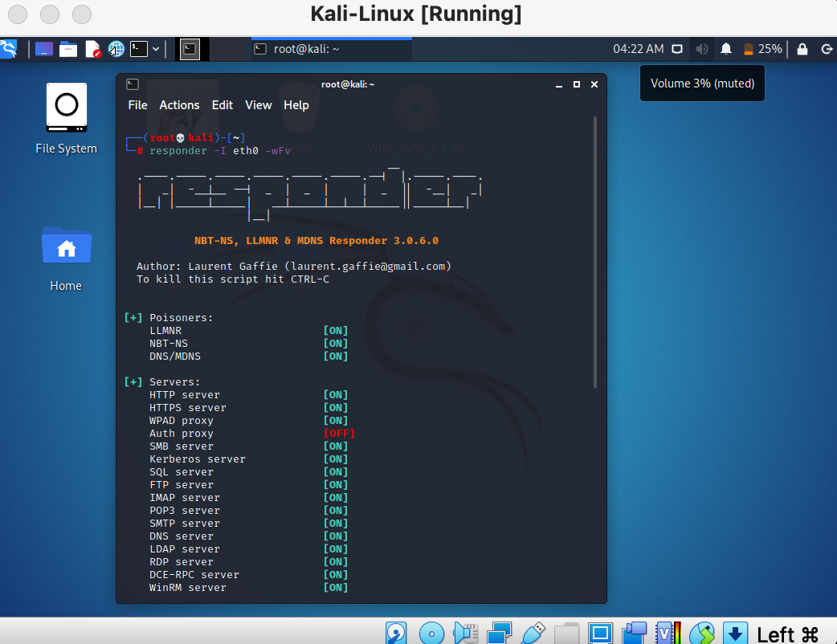Click the red [OFF] Auth proxy status
The height and width of the screenshot is (644, 837).
(339, 434)
